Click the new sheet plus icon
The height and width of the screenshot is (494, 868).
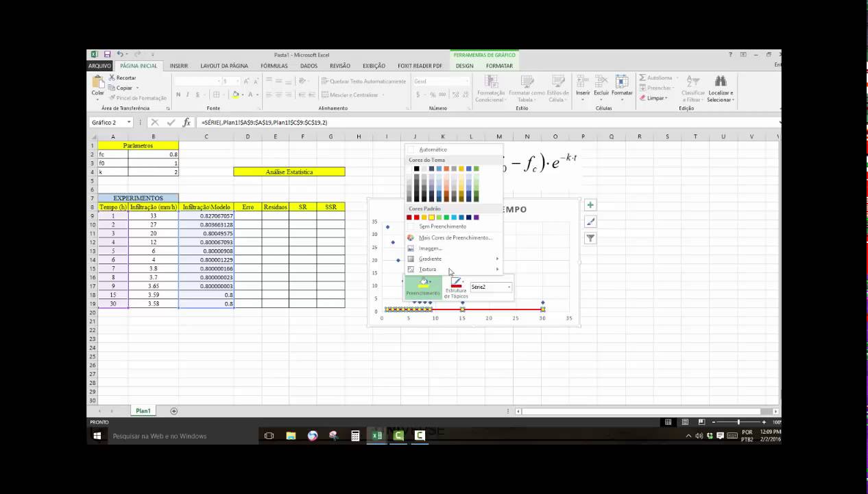pyautogui.click(x=173, y=411)
